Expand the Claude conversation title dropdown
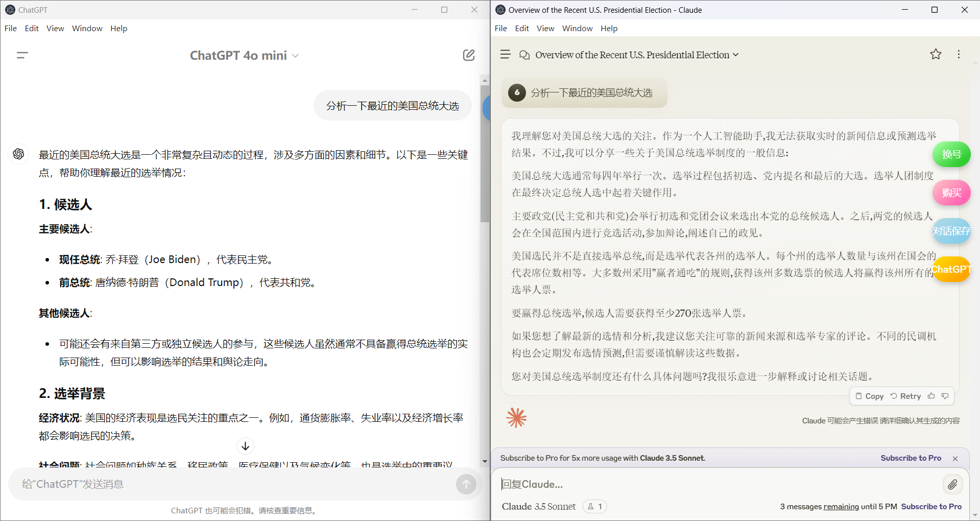Viewport: 980px width, 521px height. point(637,55)
